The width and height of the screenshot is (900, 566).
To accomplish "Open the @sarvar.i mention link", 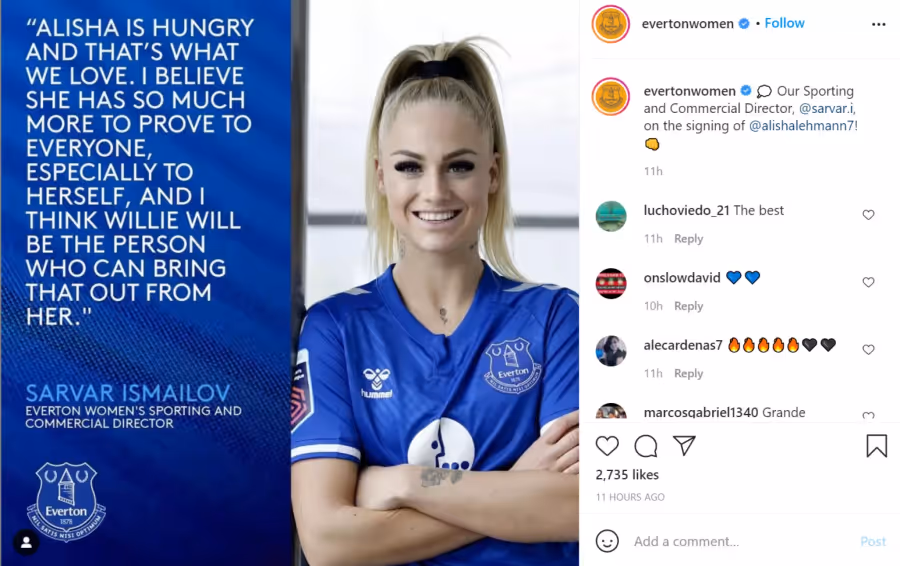I will tap(826, 108).
